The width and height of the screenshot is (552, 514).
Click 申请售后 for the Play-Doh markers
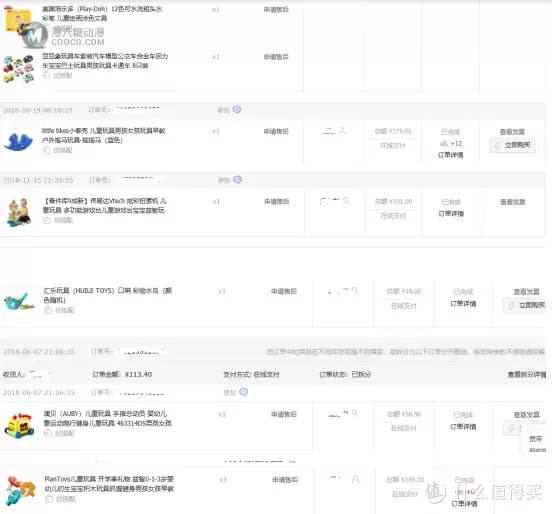(x=276, y=10)
